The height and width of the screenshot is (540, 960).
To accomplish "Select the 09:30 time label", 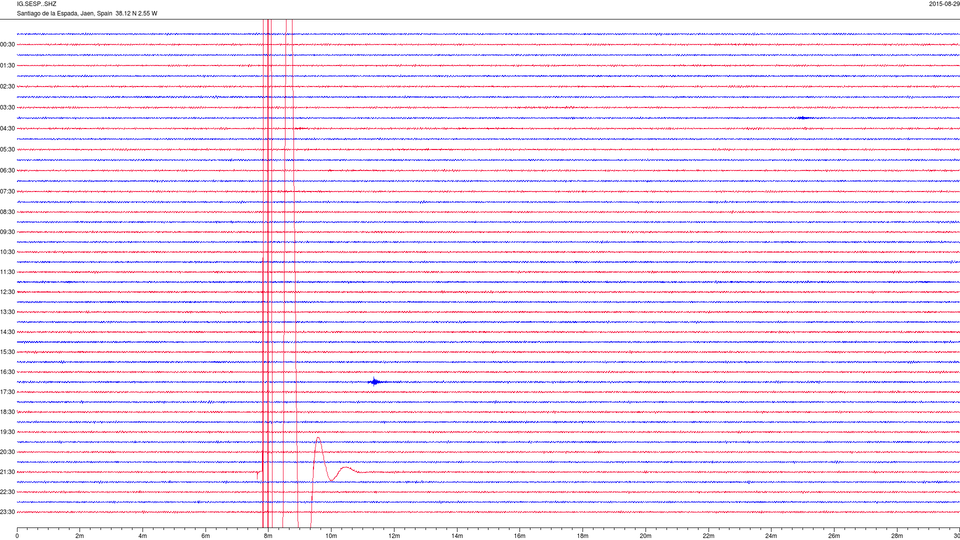I will click(x=7, y=232).
